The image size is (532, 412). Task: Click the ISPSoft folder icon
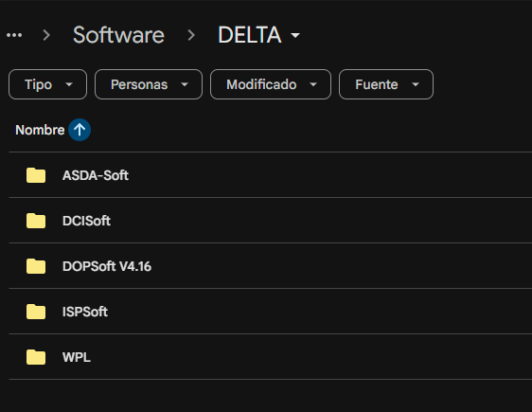tap(36, 312)
